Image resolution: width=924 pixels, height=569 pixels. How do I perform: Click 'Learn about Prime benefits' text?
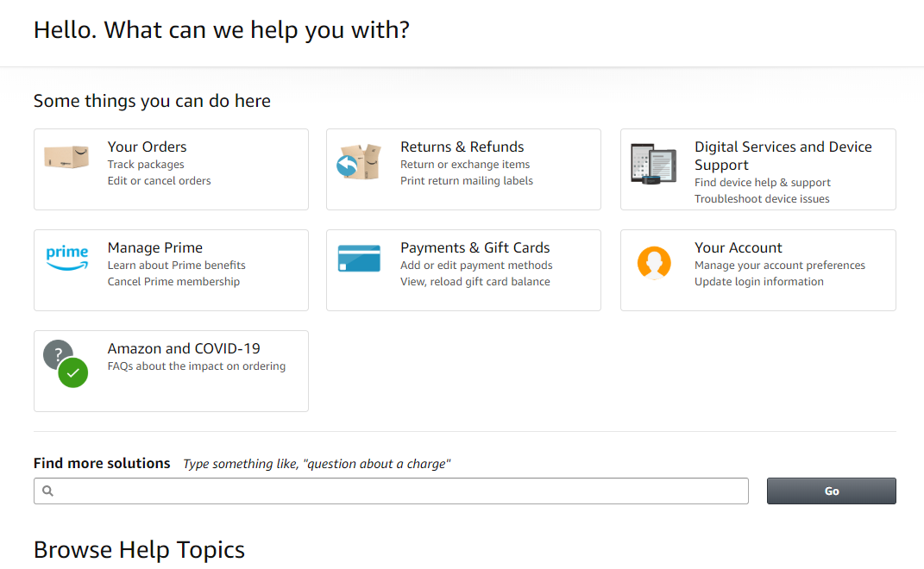pos(176,265)
